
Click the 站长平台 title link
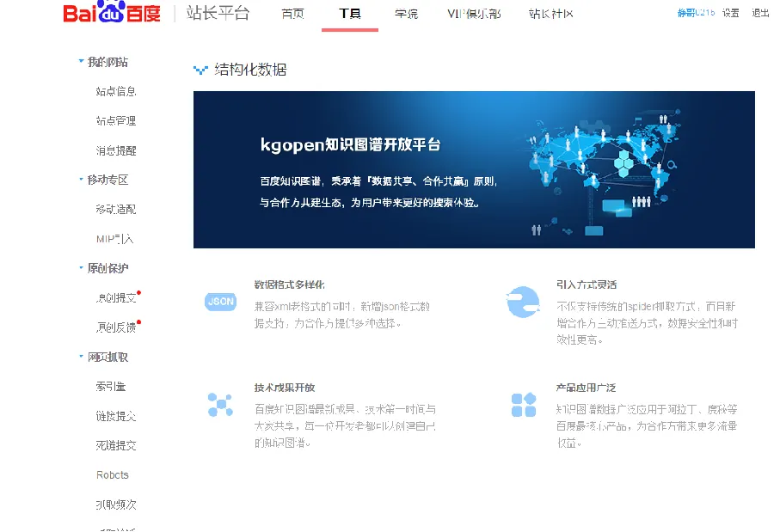point(218,13)
